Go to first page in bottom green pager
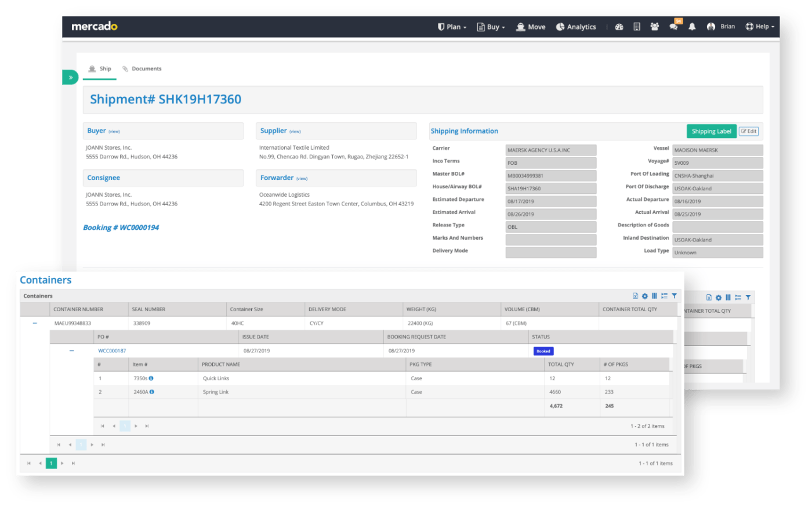 point(29,463)
